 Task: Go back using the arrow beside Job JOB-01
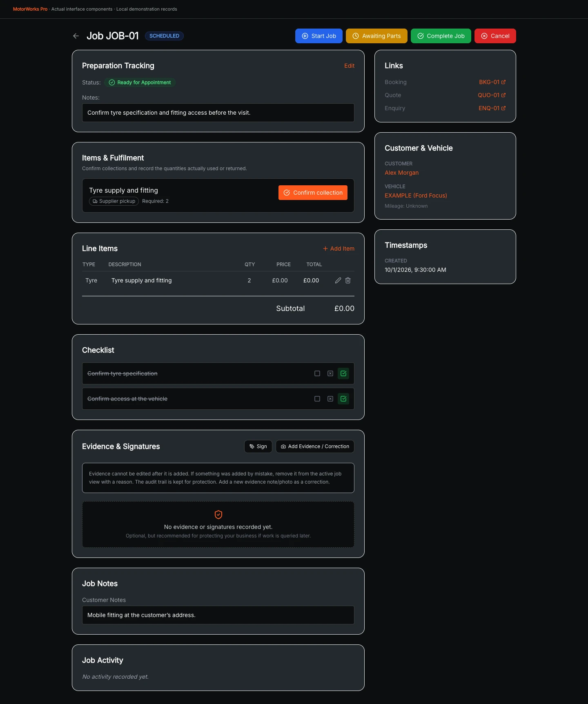pyautogui.click(x=76, y=36)
